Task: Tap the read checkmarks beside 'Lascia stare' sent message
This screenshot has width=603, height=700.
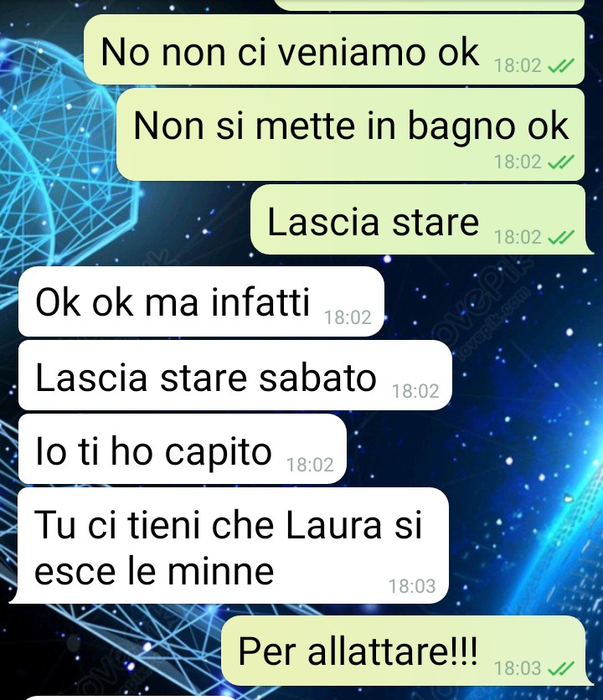Action: click(x=560, y=237)
